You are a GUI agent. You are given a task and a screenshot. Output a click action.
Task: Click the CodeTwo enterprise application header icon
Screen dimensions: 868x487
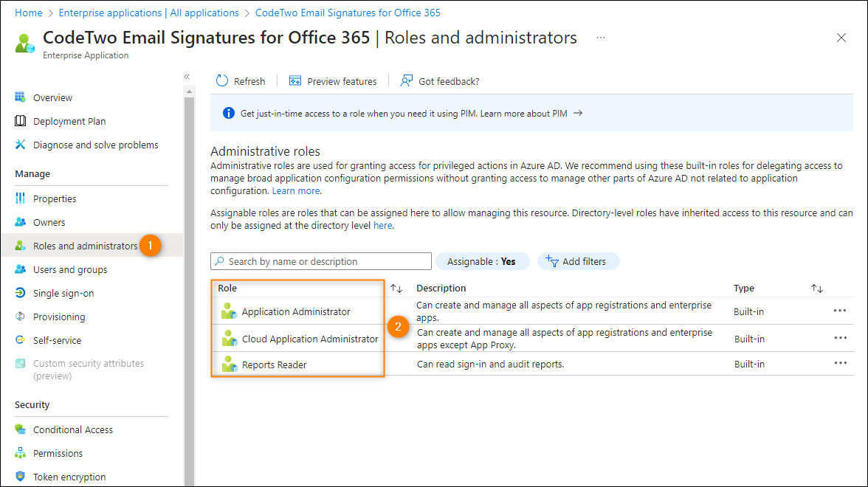point(25,43)
